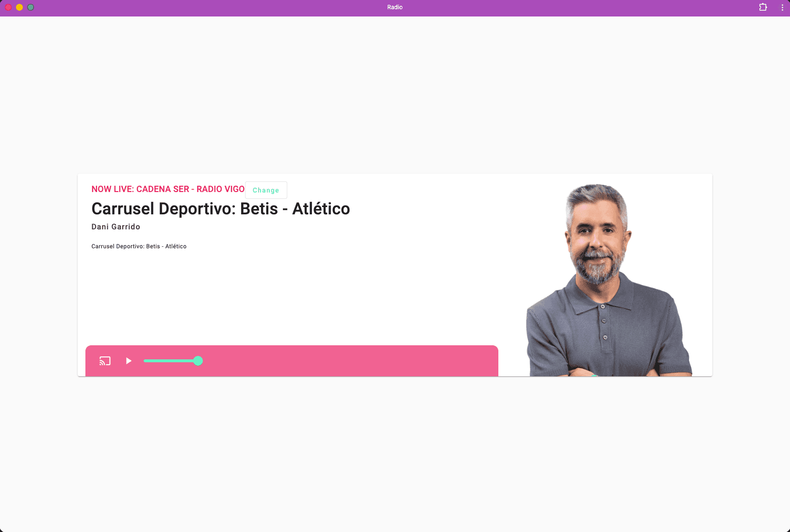Minimize the Radio window with yellow button
Viewport: 790px width, 532px height.
[x=19, y=7]
